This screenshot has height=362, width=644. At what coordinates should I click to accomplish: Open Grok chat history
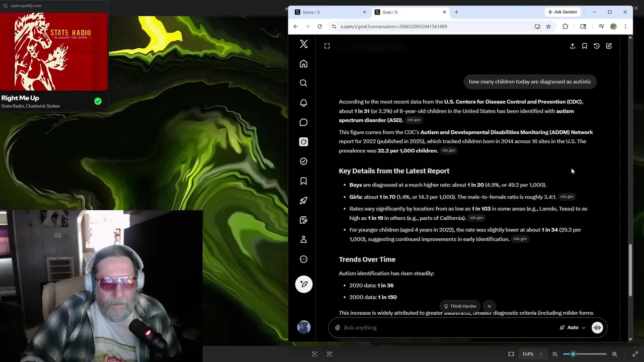click(x=597, y=46)
